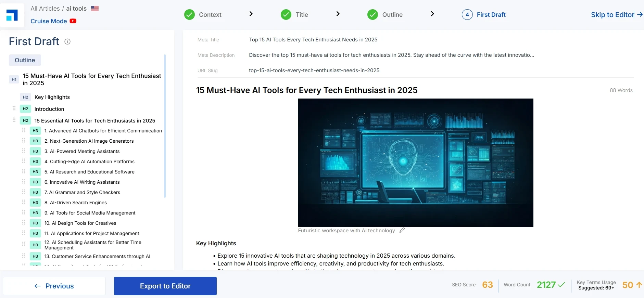644x298 pixels.
Task: Click drag handle for Innovative AI Writing Assistants
Action: point(24,182)
